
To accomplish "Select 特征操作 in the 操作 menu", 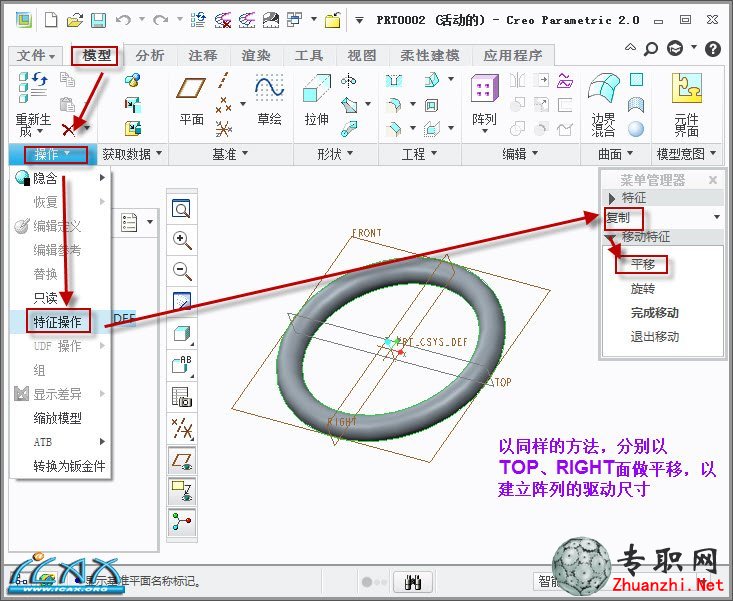I will (60, 322).
